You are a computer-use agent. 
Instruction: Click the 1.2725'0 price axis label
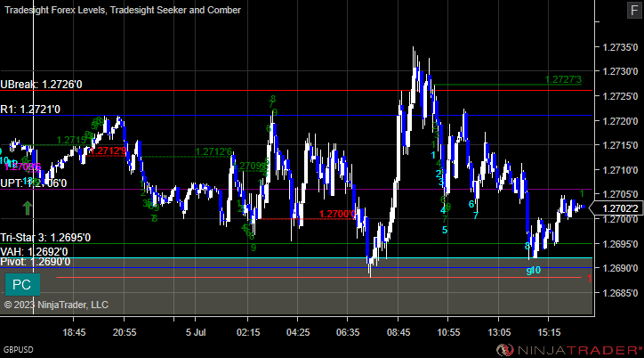[620, 96]
